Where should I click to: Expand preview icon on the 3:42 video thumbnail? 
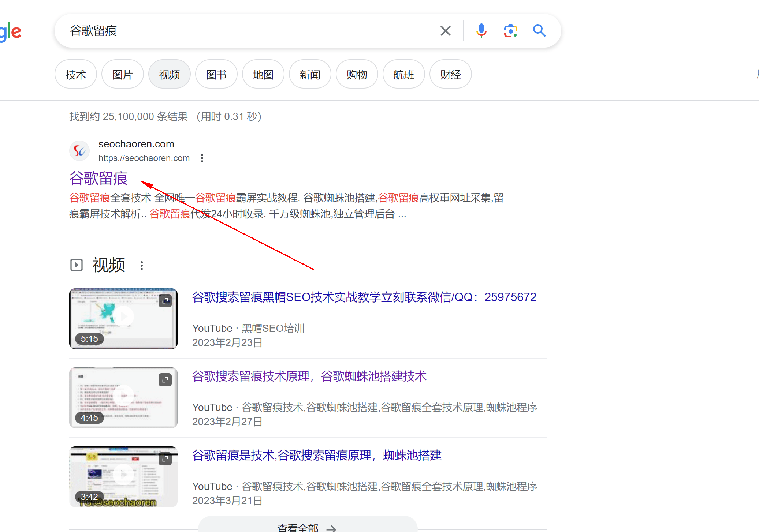pyautogui.click(x=165, y=459)
